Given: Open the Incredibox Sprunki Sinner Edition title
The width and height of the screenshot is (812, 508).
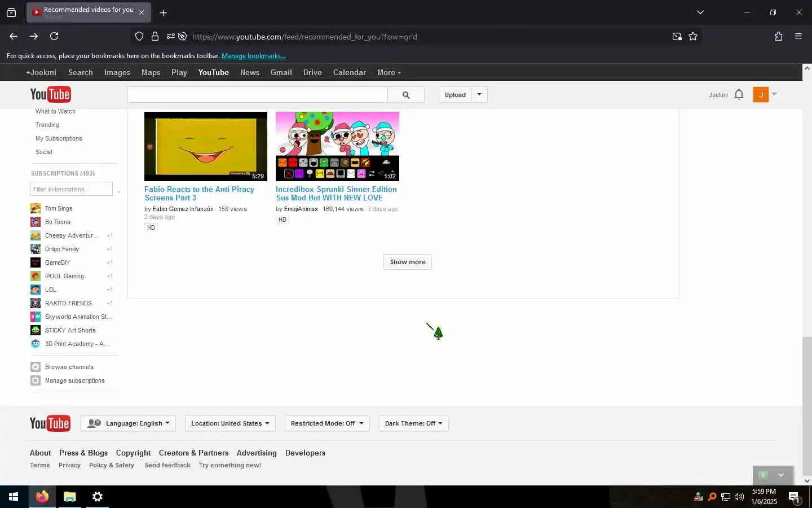Looking at the screenshot, I should click(336, 194).
